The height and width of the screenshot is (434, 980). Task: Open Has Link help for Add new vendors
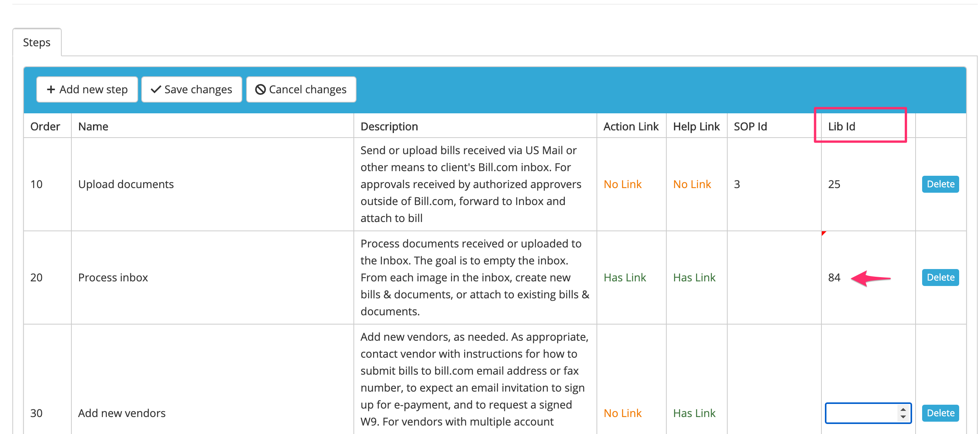(x=694, y=413)
